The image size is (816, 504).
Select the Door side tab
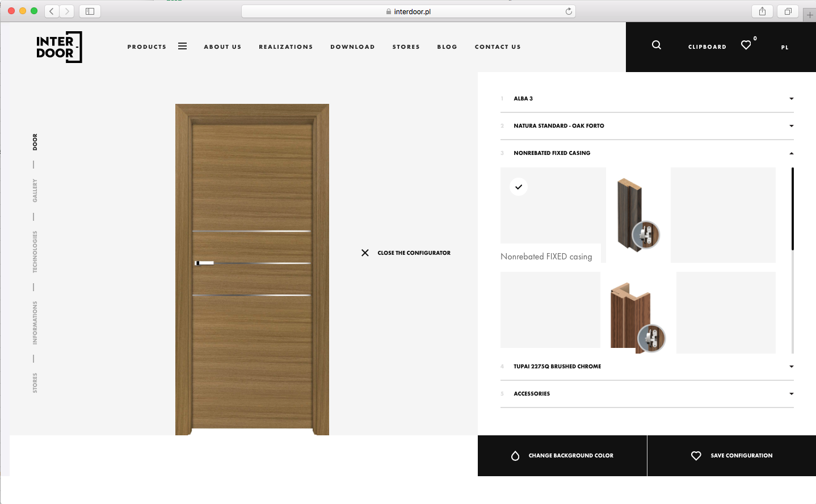(35, 142)
